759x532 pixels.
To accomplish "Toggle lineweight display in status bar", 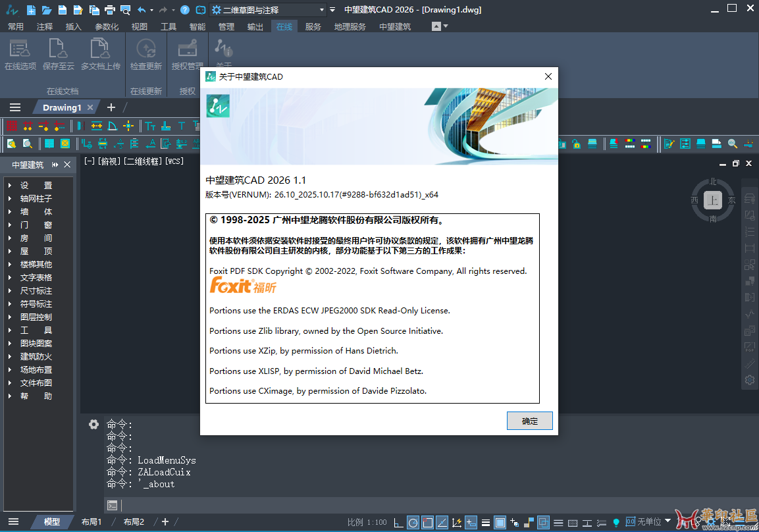I will point(486,522).
